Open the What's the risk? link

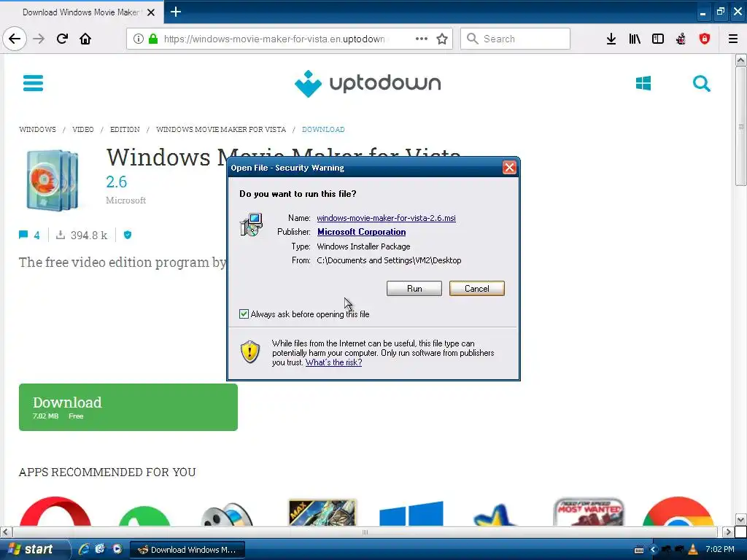click(x=333, y=362)
